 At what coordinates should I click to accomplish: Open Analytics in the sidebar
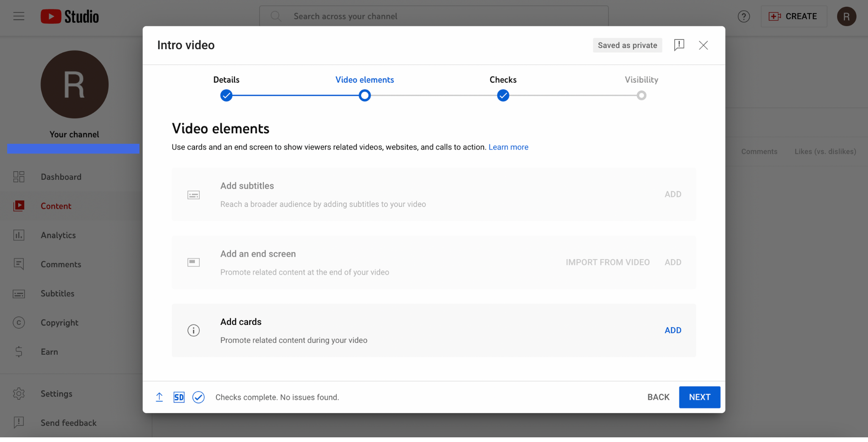(58, 235)
